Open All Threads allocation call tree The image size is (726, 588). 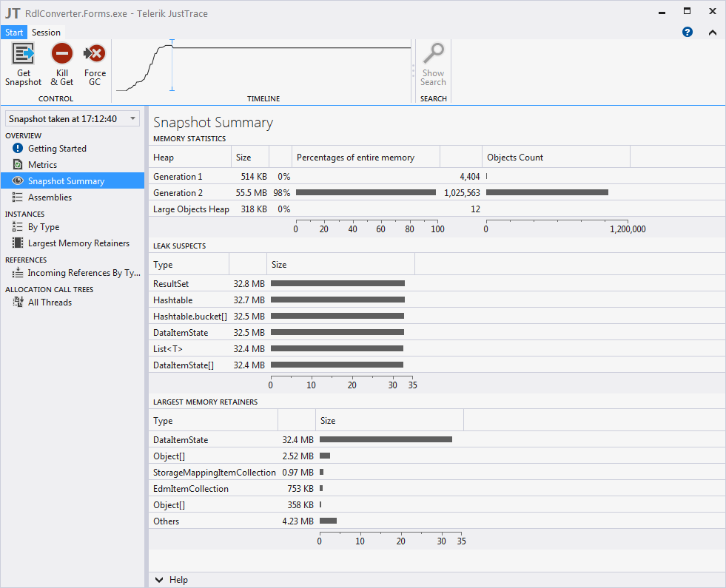50,303
